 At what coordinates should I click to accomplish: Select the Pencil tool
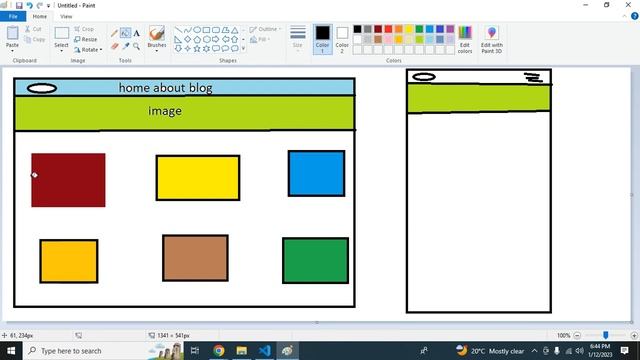(114, 33)
